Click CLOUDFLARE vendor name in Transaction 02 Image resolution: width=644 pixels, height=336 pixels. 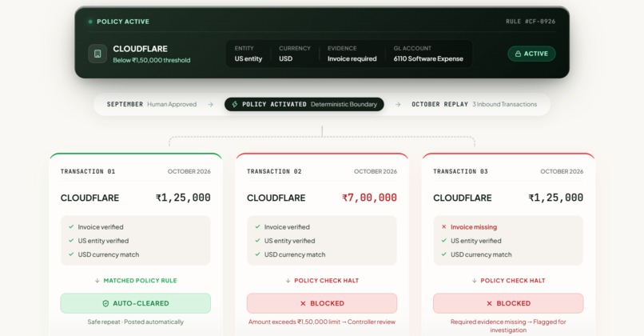pyautogui.click(x=276, y=198)
